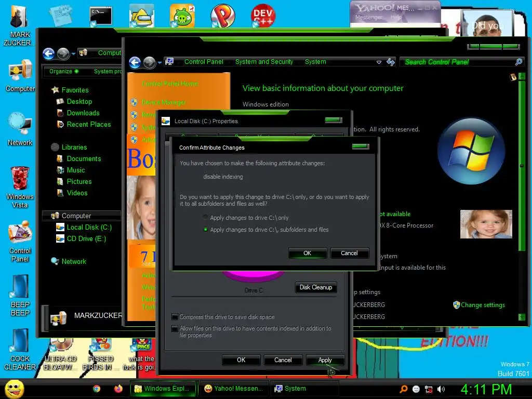Open Videos library
Image resolution: width=532 pixels, height=399 pixels.
coord(77,193)
